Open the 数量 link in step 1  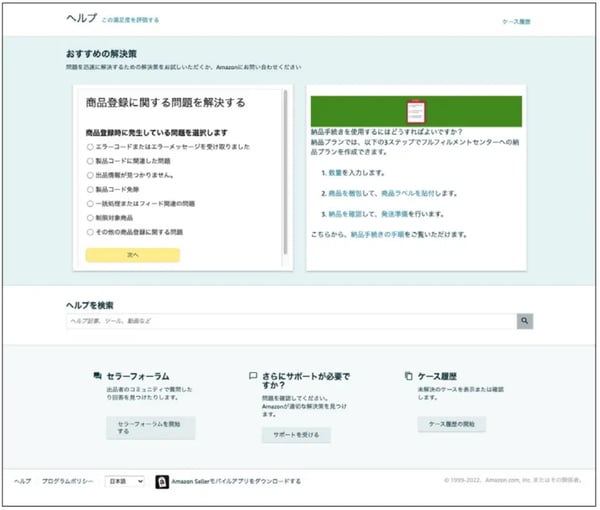pos(335,173)
